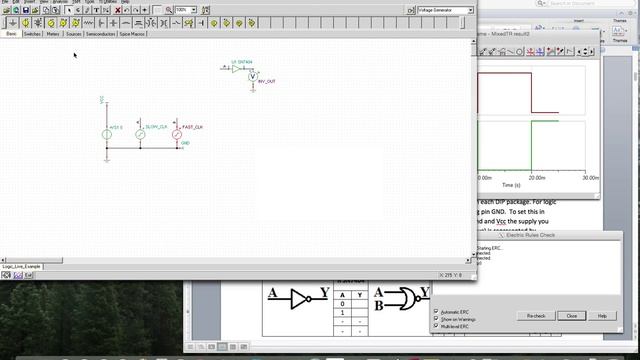Delete selection with the red X icon
The image size is (640, 360).
(118, 10)
